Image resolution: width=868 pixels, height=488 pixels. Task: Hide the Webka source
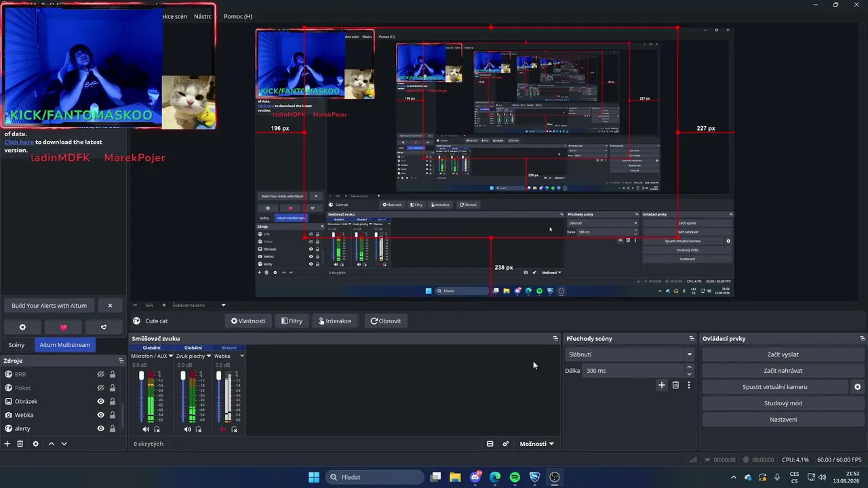[100, 415]
